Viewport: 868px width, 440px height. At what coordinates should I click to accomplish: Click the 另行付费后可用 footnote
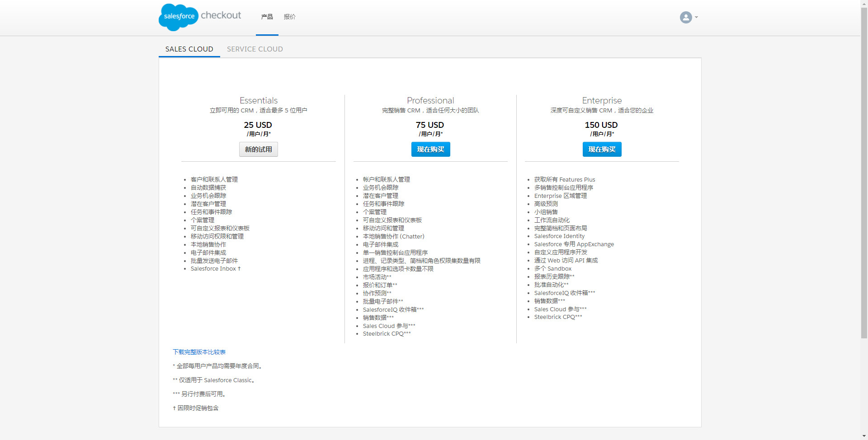tap(199, 394)
